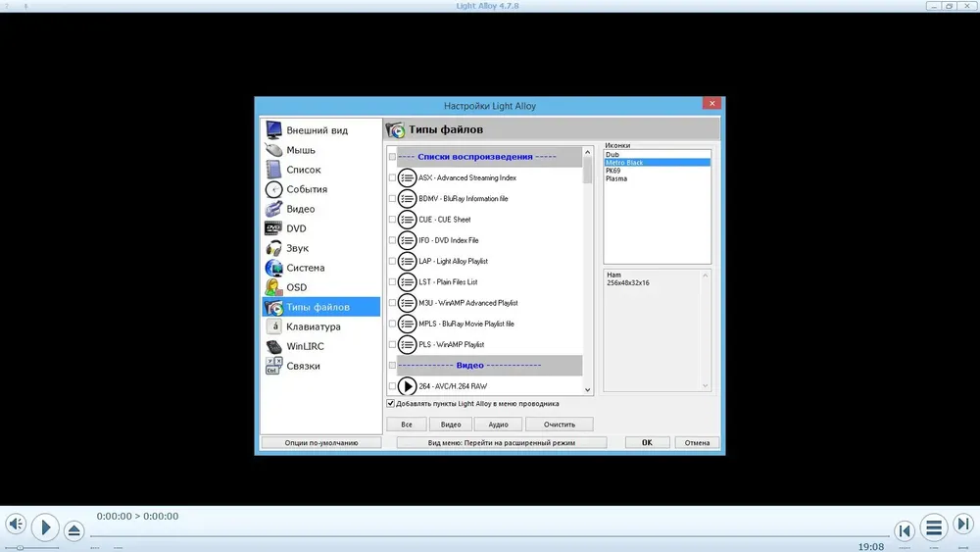Uncheck Добавлять пункты Light Alloy в меню проводника
This screenshot has height=552, width=980.
[x=391, y=404]
